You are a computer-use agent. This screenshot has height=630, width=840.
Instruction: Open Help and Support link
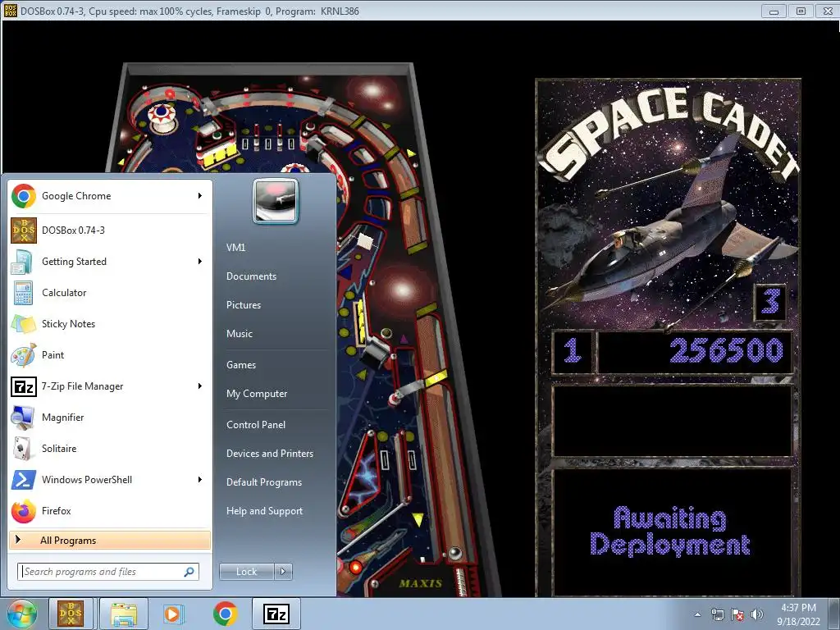(265, 511)
